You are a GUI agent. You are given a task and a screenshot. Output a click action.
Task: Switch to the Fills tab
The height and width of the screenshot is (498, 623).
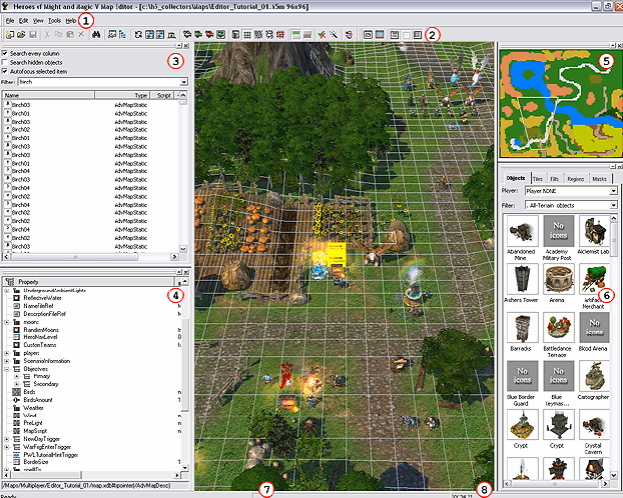(x=554, y=179)
